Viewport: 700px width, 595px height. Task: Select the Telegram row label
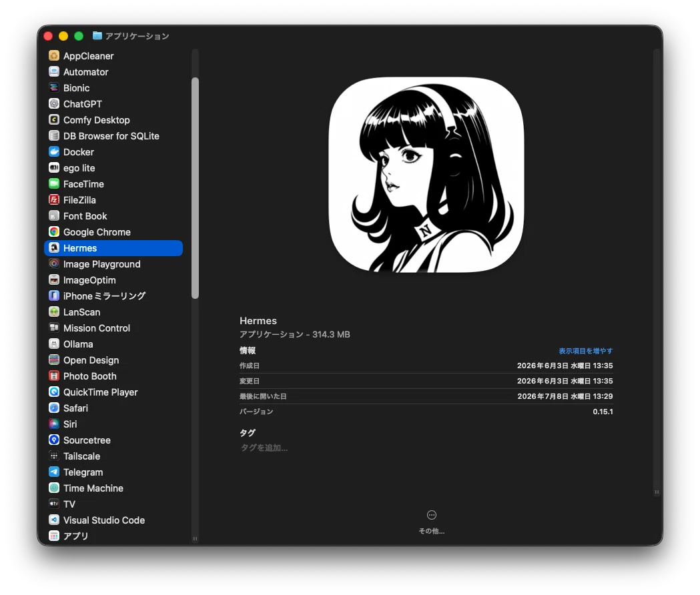coord(83,472)
